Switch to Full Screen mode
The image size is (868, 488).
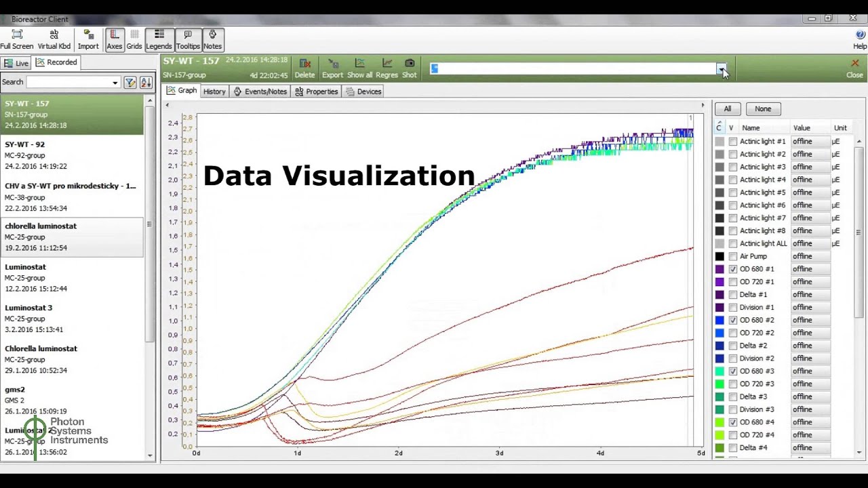pos(17,39)
